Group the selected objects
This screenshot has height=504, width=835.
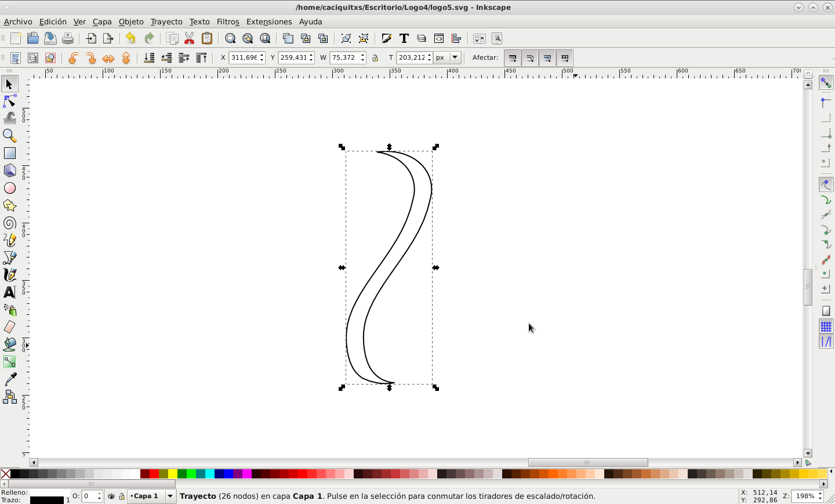point(346,38)
